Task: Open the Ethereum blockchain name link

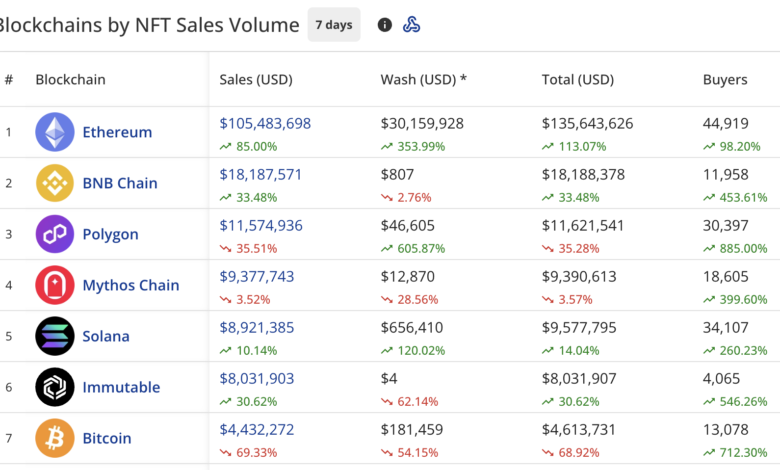Action: (x=117, y=132)
